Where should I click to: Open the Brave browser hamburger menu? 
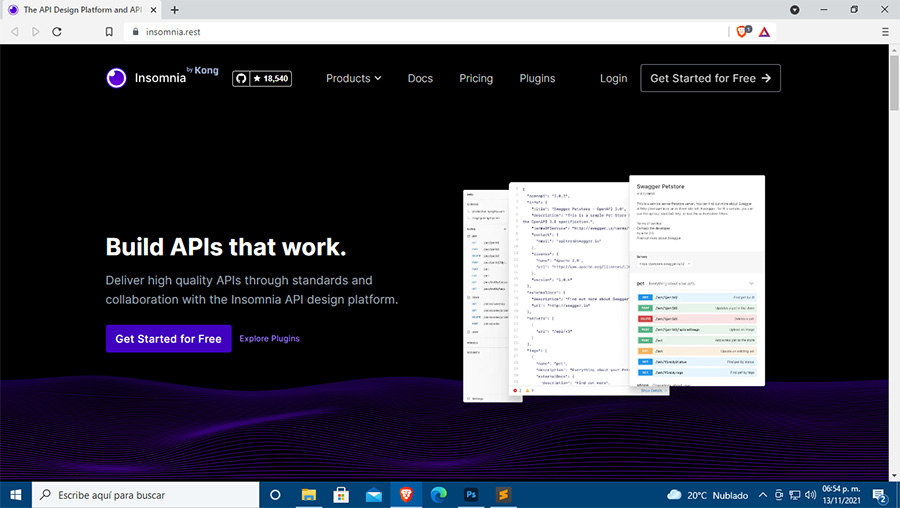[x=885, y=32]
